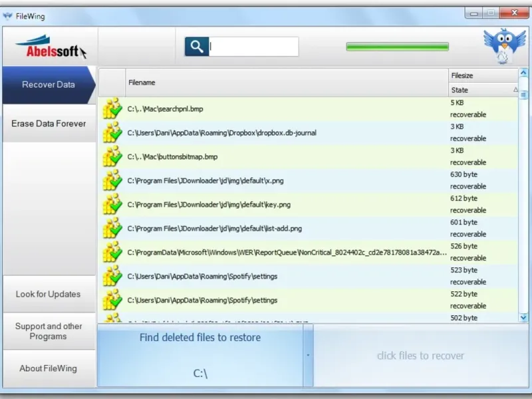Image resolution: width=532 pixels, height=399 pixels.
Task: Click the 522 byte filesize value
Action: (464, 294)
